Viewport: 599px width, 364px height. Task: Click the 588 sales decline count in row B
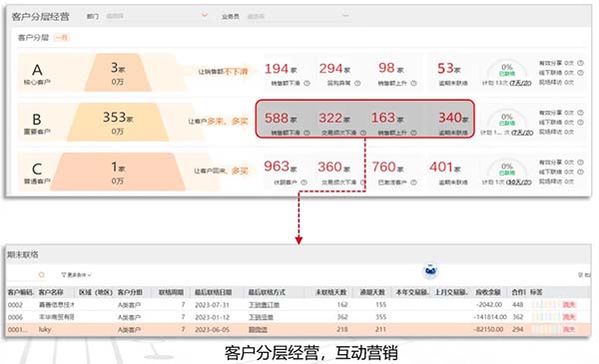pyautogui.click(x=281, y=119)
